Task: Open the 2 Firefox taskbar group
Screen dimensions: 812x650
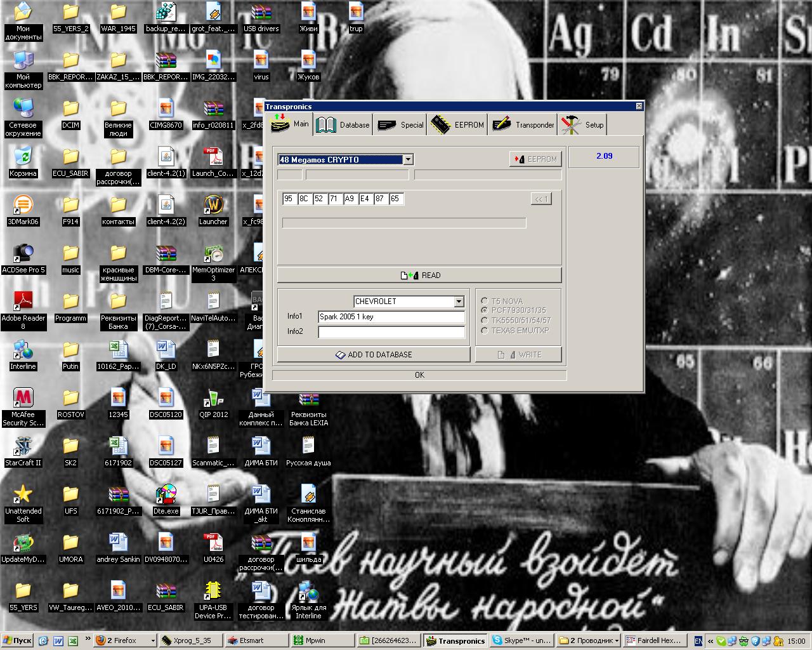Action: pos(124,640)
